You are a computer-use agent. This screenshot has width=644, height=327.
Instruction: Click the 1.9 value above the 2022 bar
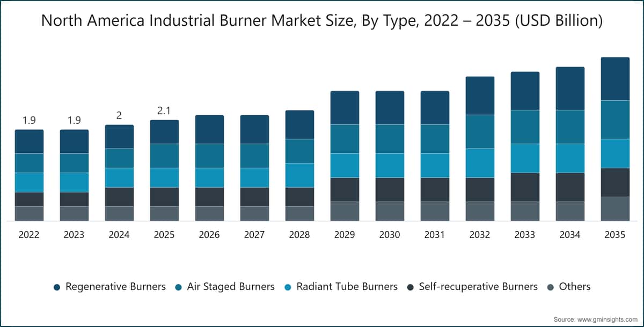coord(29,121)
